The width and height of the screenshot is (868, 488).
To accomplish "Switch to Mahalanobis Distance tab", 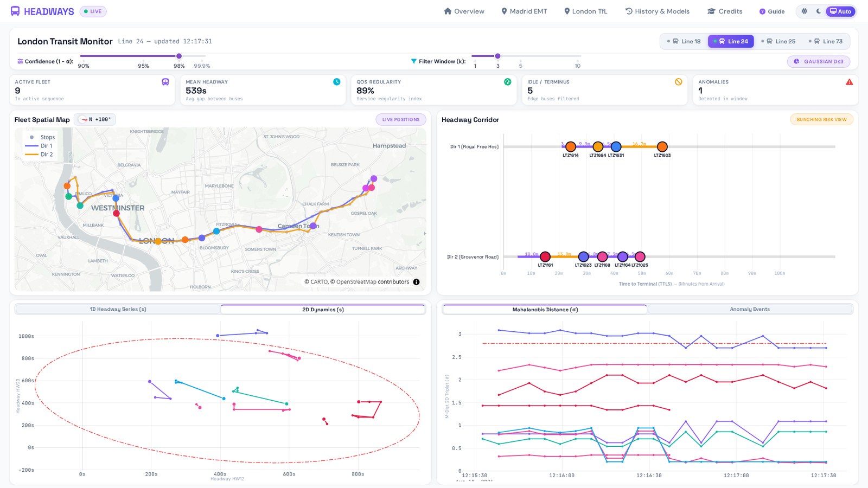I will pyautogui.click(x=545, y=310).
